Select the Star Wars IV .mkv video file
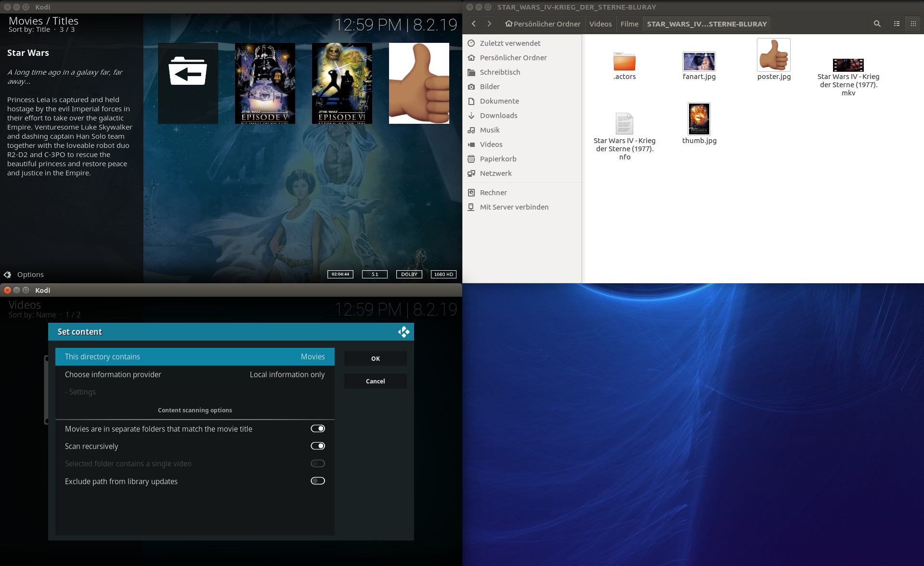This screenshot has width=924, height=566. tap(848, 77)
